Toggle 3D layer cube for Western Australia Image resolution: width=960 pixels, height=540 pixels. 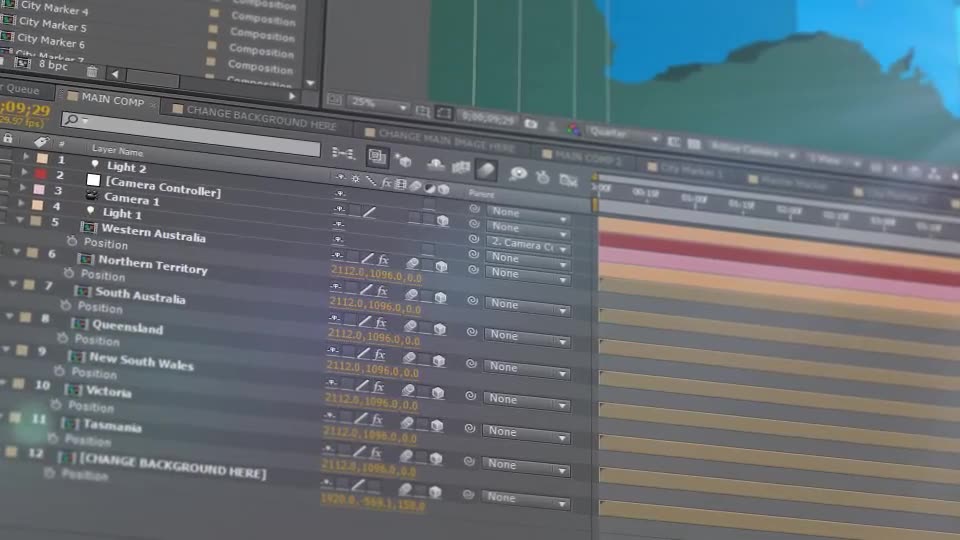pyautogui.click(x=441, y=266)
